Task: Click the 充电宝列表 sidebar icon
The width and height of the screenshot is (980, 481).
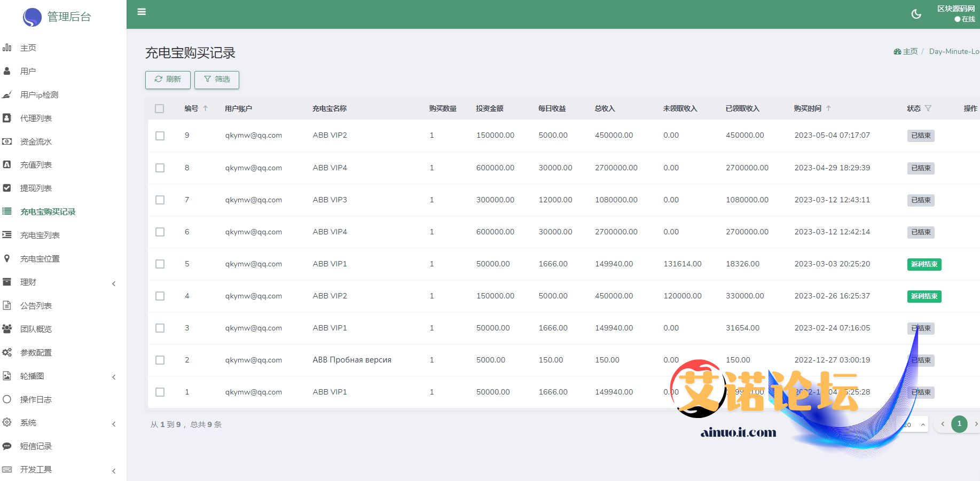Action: [7, 235]
